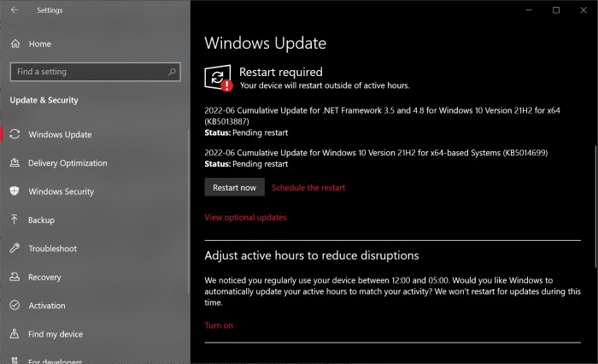Click the Find my device icon
Image resolution: width=598 pixels, height=364 pixels.
click(x=15, y=334)
